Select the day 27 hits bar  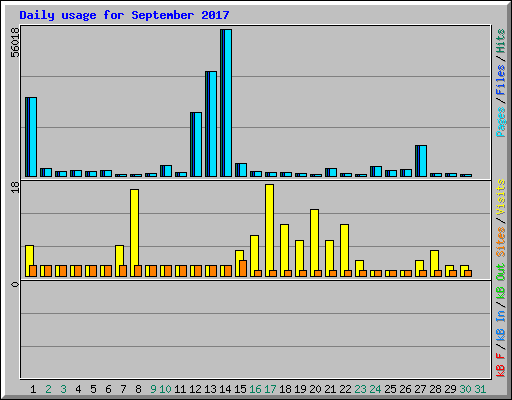(x=421, y=161)
